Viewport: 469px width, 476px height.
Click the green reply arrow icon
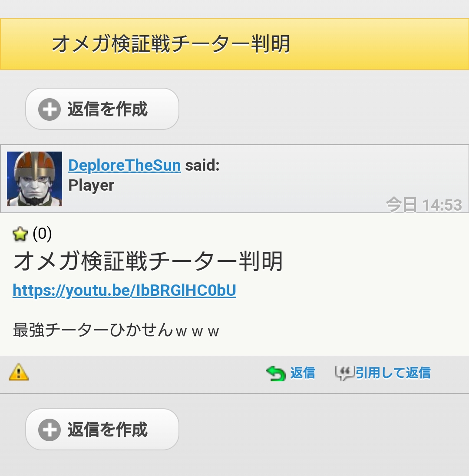tap(276, 373)
